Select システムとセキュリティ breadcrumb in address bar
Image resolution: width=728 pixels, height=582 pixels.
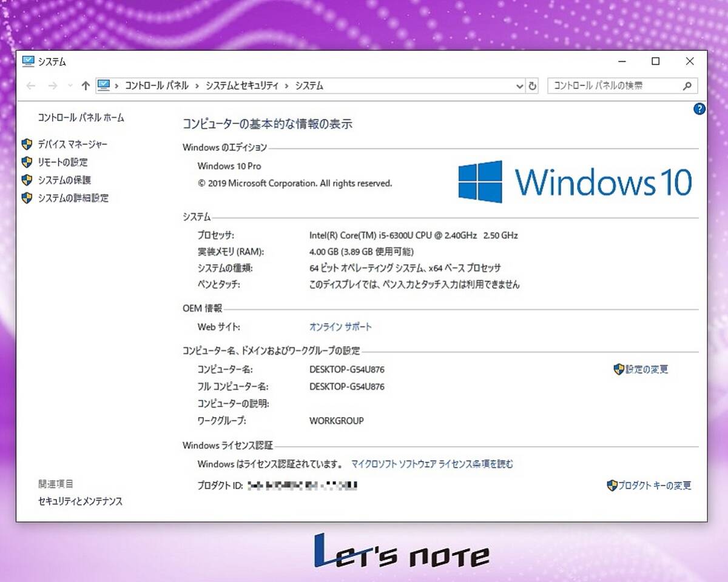[x=242, y=86]
